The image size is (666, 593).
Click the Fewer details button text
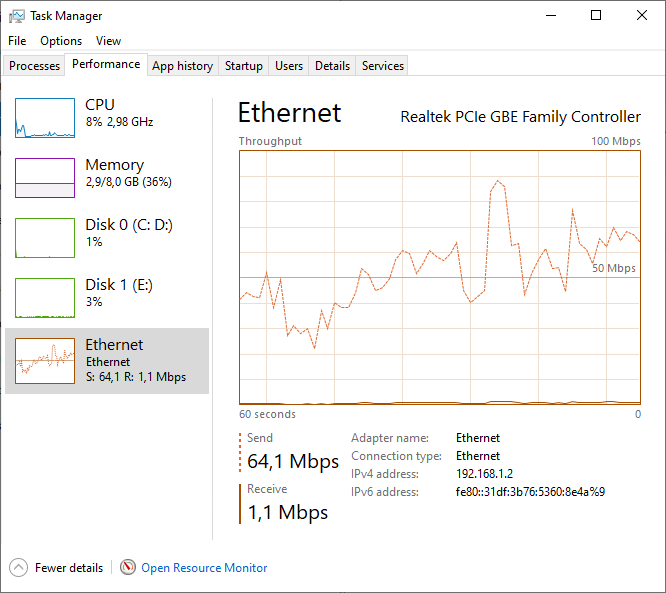click(x=69, y=567)
